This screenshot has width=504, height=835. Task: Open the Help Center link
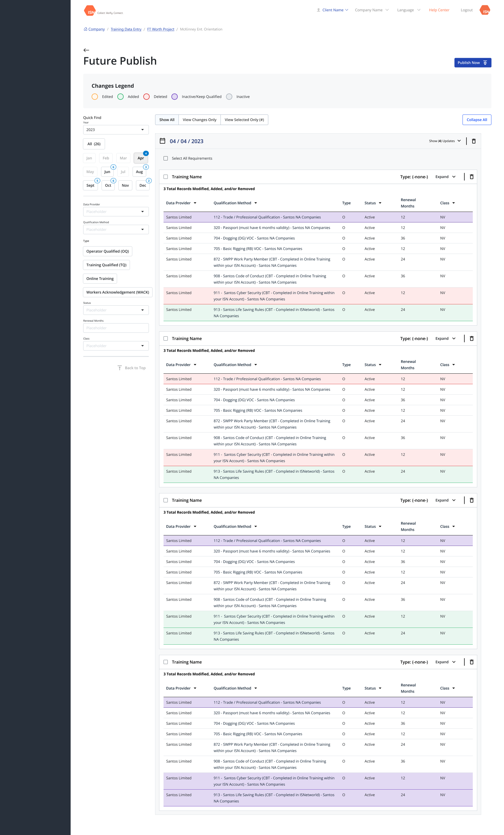[439, 10]
